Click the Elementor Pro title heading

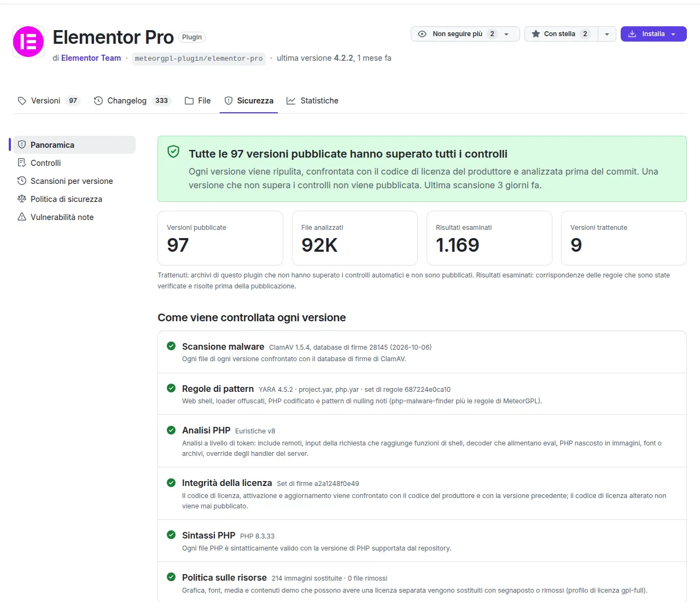click(113, 37)
